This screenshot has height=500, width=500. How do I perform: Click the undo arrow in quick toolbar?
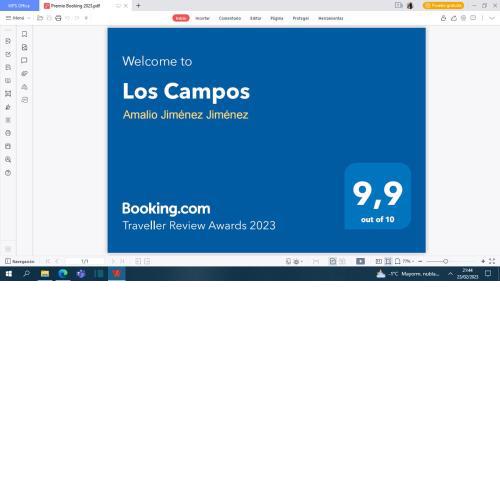[x=68, y=18]
